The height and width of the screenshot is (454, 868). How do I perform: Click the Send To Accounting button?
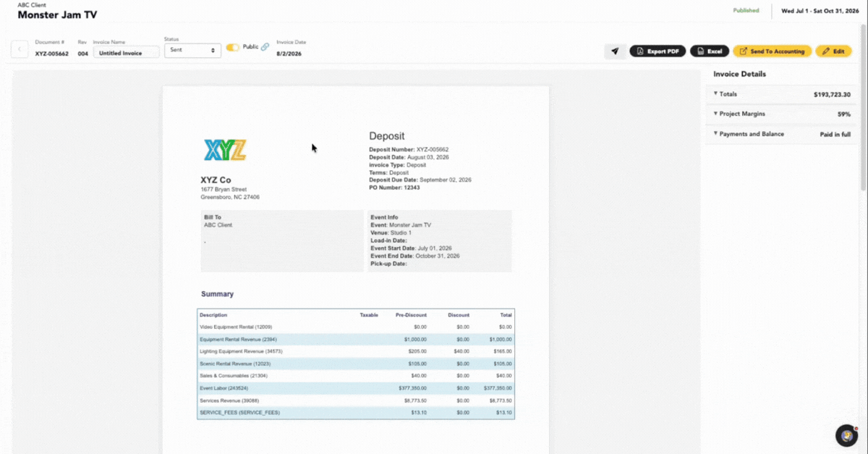pyautogui.click(x=772, y=51)
